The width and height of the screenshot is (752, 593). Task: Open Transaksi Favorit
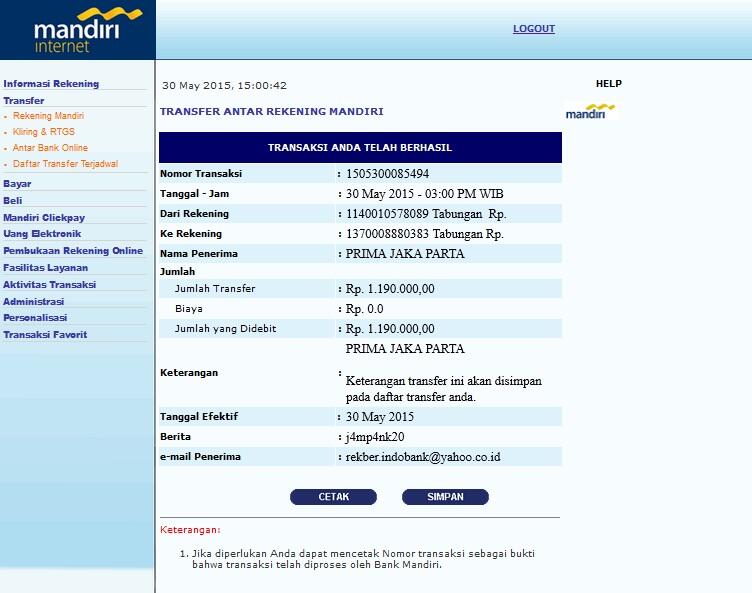pyautogui.click(x=45, y=334)
